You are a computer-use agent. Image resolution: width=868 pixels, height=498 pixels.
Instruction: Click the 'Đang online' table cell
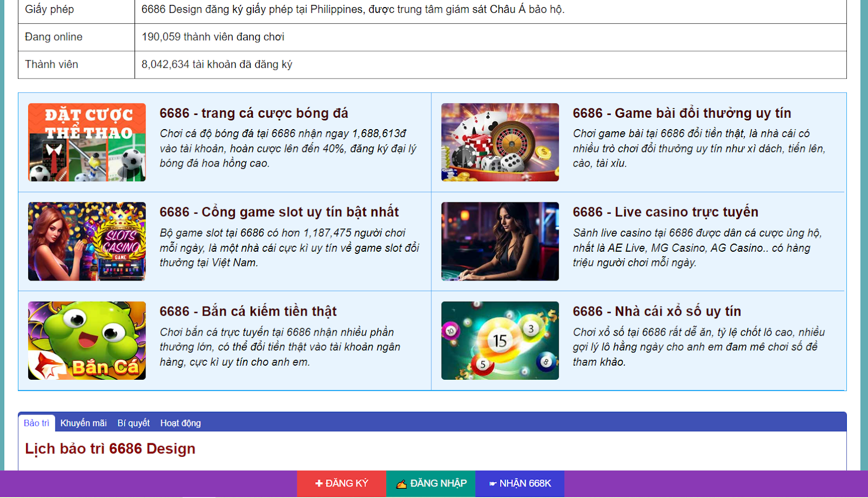(x=76, y=37)
